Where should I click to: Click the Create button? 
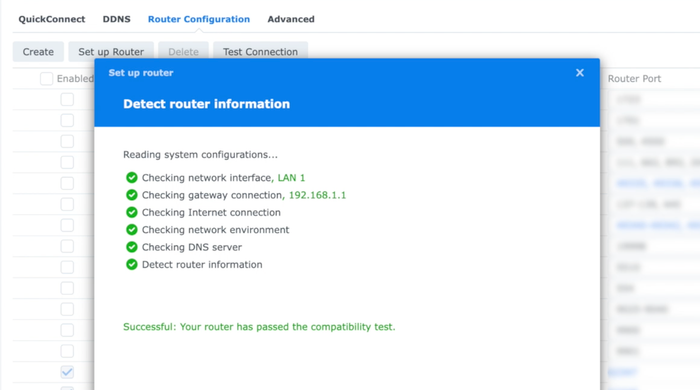click(x=38, y=52)
